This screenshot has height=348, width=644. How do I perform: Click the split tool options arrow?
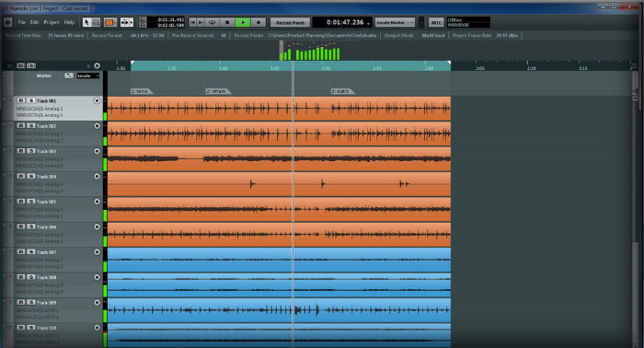coord(132,22)
